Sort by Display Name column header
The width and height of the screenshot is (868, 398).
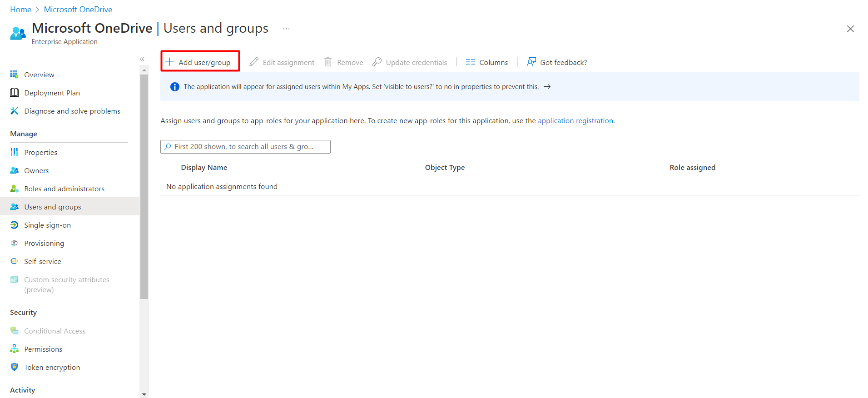pyautogui.click(x=204, y=167)
